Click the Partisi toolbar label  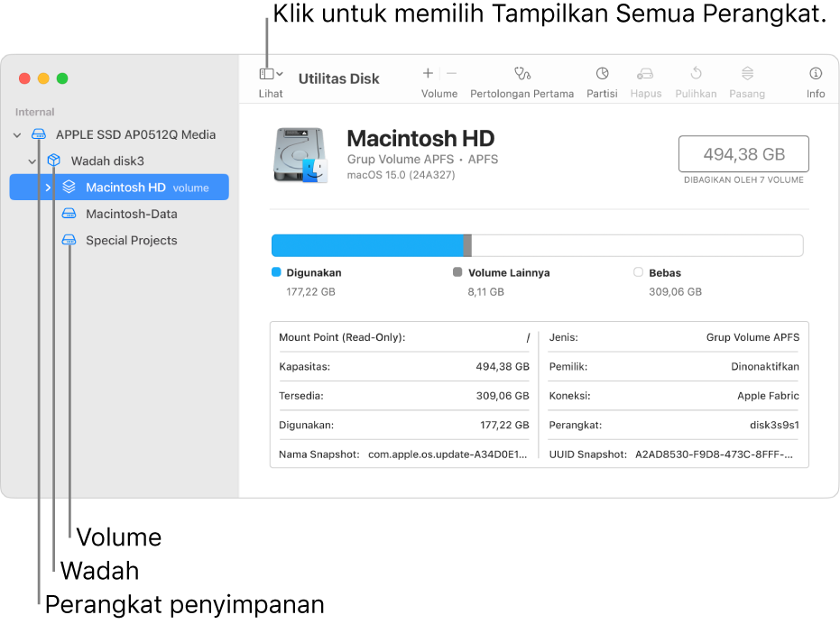click(602, 94)
